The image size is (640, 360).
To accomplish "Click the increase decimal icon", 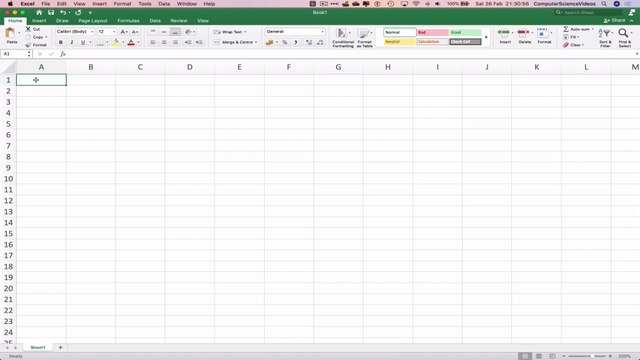I will 309,42.
